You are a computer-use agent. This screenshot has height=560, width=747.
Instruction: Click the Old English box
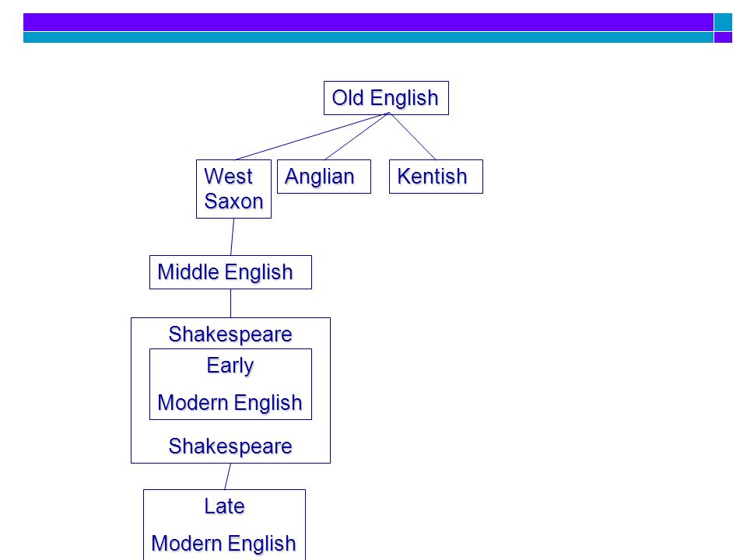point(386,98)
